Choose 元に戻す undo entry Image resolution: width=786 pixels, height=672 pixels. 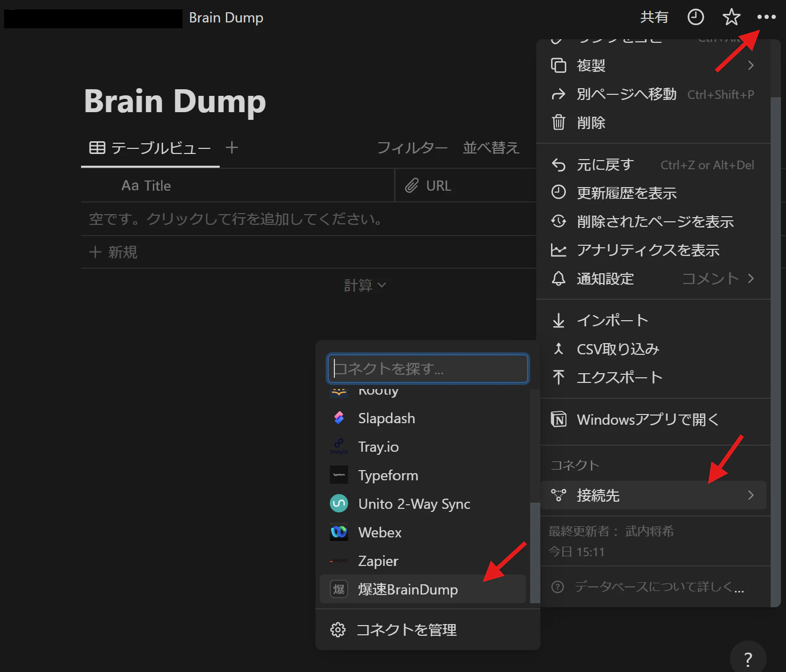653,165
